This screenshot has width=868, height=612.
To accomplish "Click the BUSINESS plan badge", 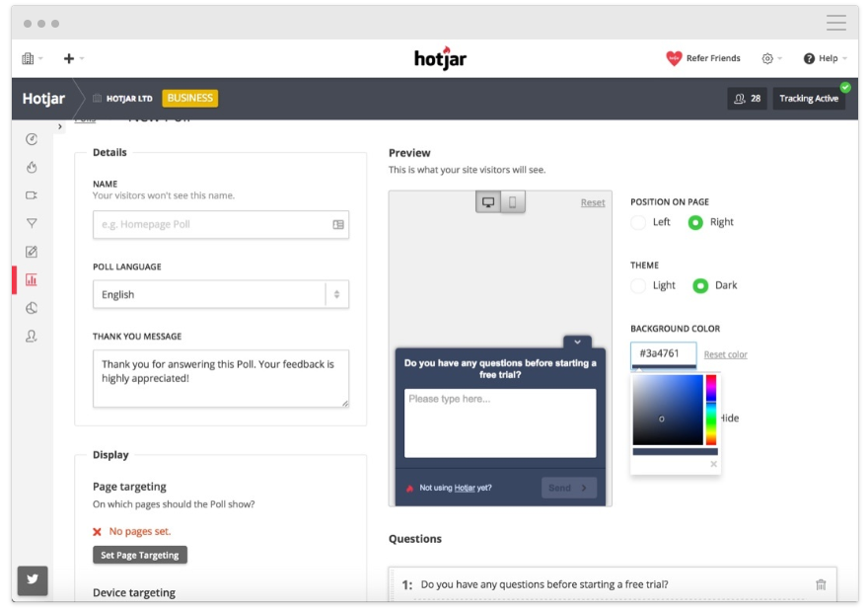I will 189,98.
